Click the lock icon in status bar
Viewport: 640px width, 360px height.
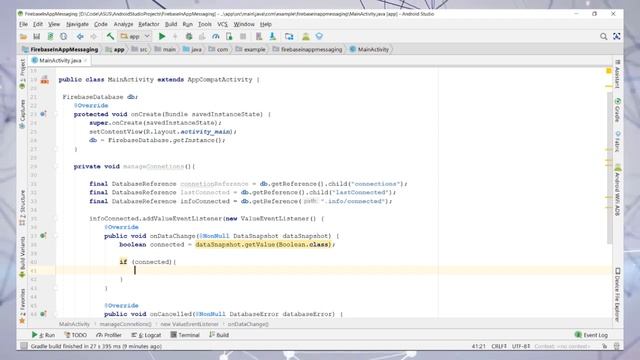[604, 346]
